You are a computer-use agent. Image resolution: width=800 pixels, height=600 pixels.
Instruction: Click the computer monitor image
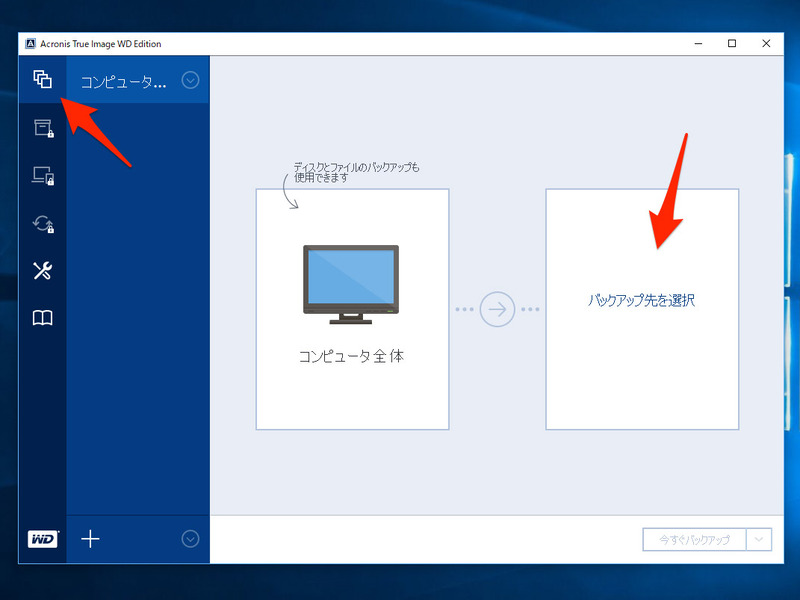[351, 284]
